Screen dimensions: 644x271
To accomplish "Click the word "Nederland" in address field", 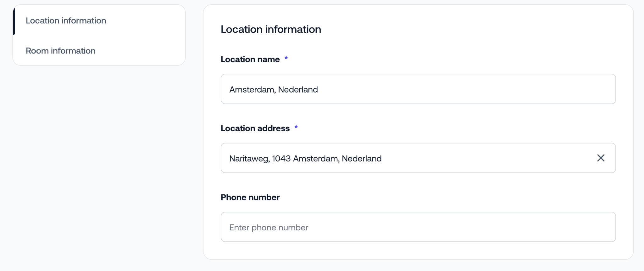I will coord(362,159).
